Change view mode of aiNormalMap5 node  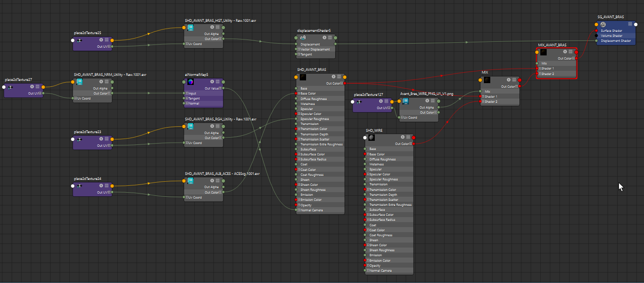218,82
